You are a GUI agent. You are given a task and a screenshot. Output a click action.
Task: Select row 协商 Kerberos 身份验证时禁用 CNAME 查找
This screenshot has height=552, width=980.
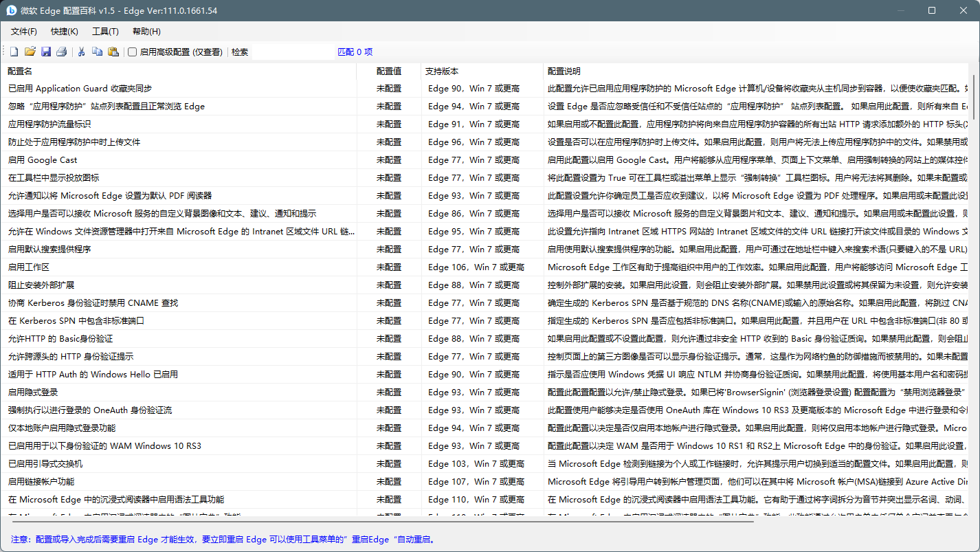[x=486, y=302]
